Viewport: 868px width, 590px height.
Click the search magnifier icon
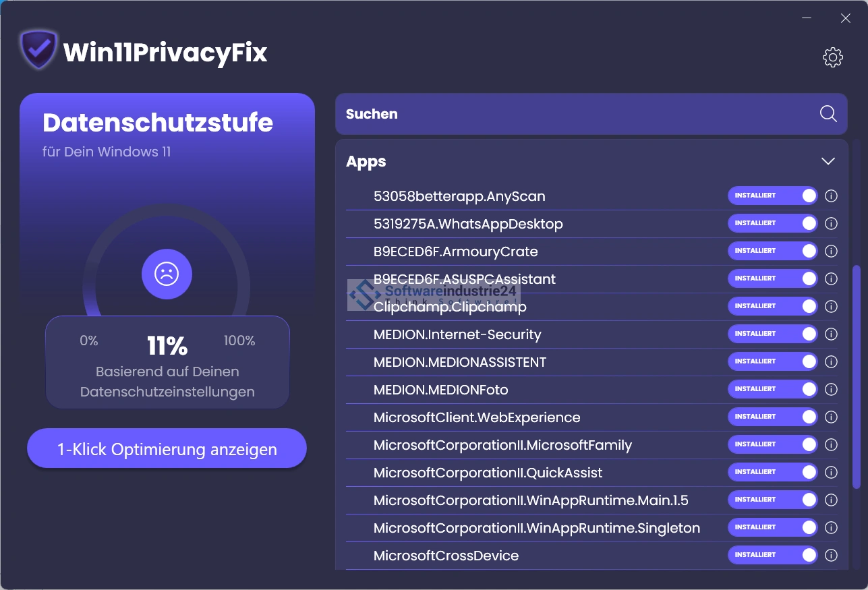tap(828, 114)
